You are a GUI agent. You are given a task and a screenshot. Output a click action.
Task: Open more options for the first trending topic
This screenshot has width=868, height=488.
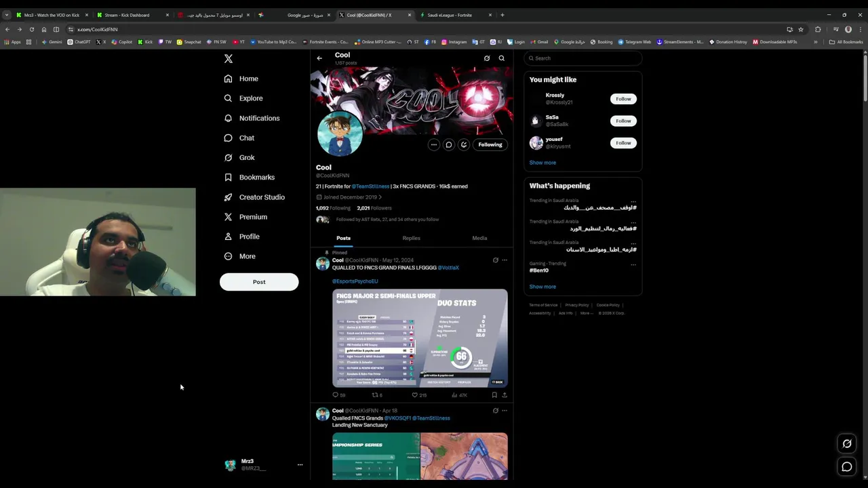tap(633, 201)
